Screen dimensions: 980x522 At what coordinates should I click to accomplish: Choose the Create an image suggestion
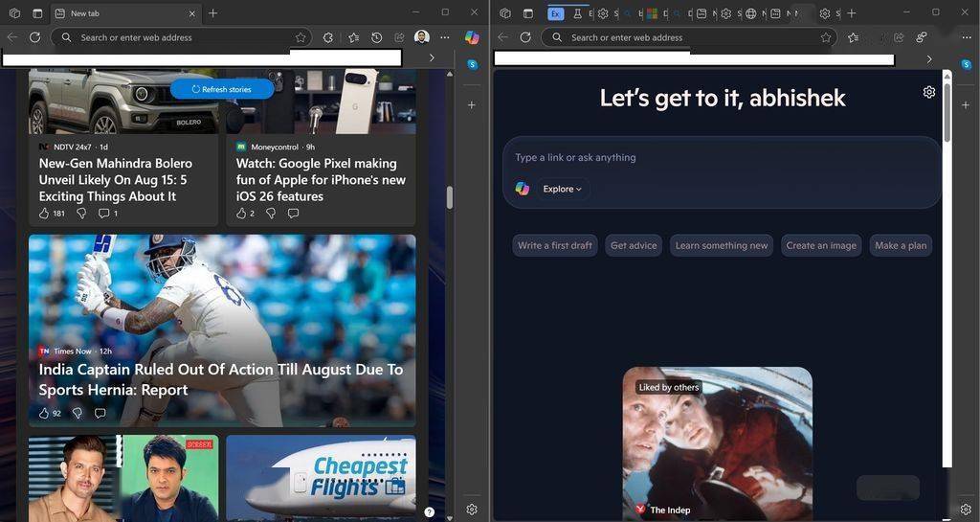click(x=821, y=246)
